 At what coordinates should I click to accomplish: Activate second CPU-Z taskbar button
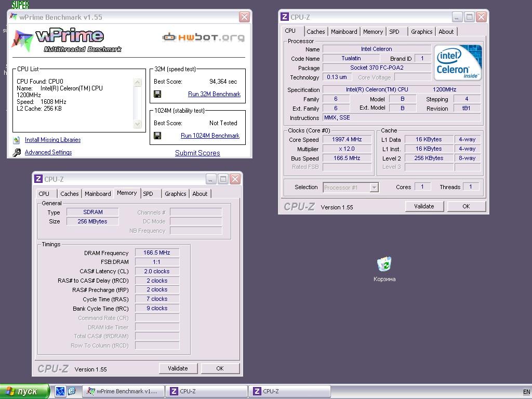[289, 391]
